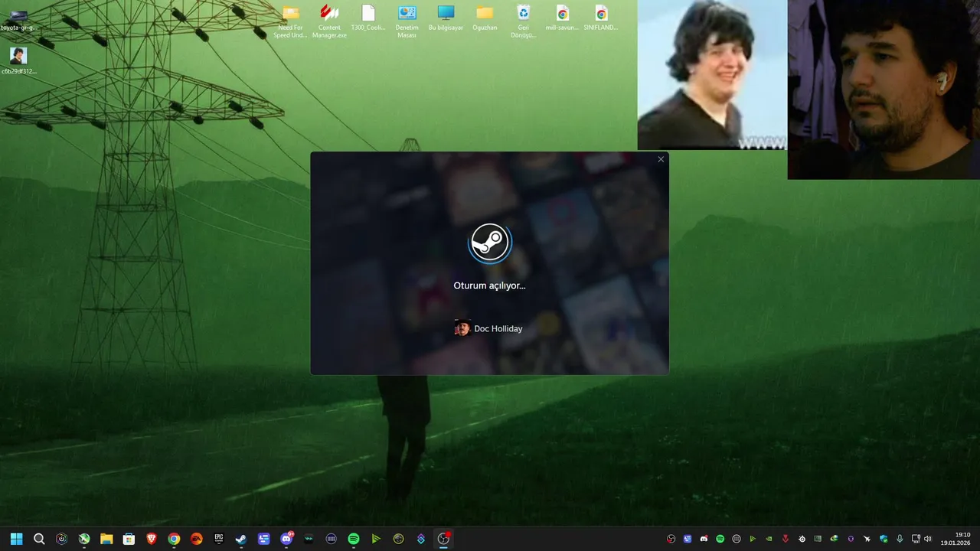Screen dimensions: 980x551
Task: Launch Brave browser from the taskbar
Action: click(152, 539)
